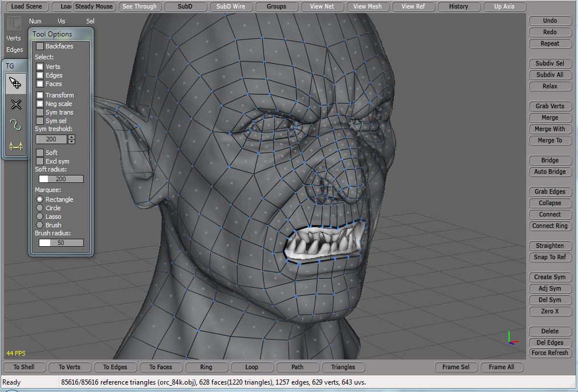Choose the Lasso marquee option
The width and height of the screenshot is (578, 392).
click(x=40, y=217)
